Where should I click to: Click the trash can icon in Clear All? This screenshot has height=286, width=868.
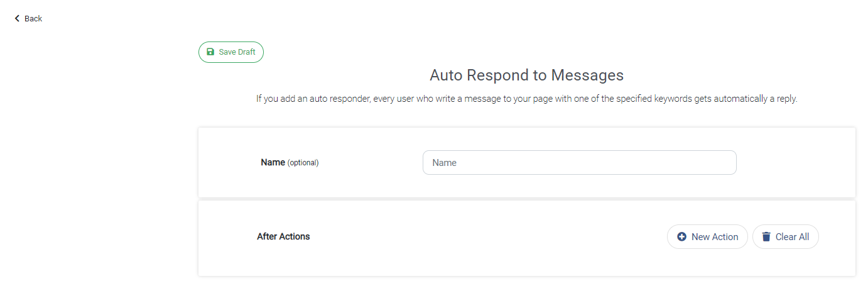[766, 237]
